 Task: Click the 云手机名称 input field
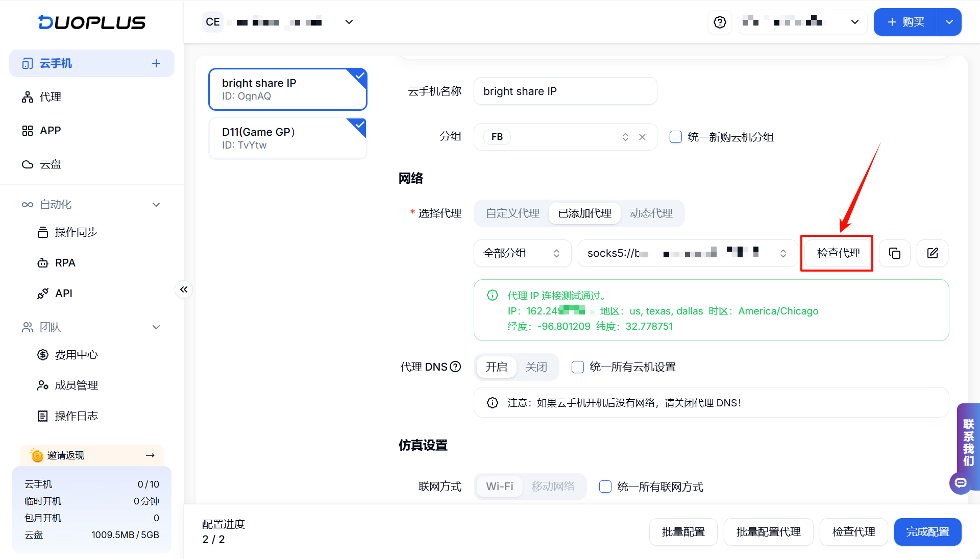(565, 91)
